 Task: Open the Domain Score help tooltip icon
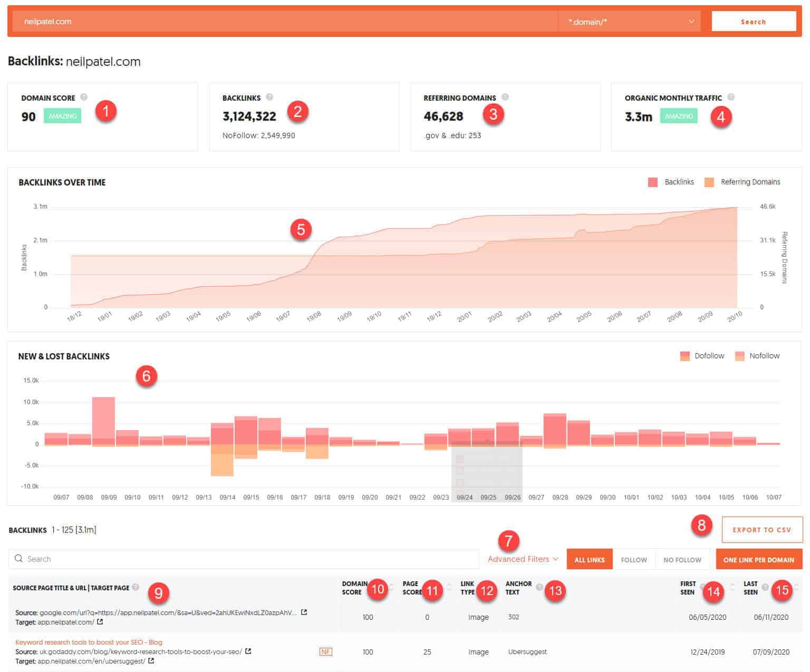pyautogui.click(x=84, y=97)
